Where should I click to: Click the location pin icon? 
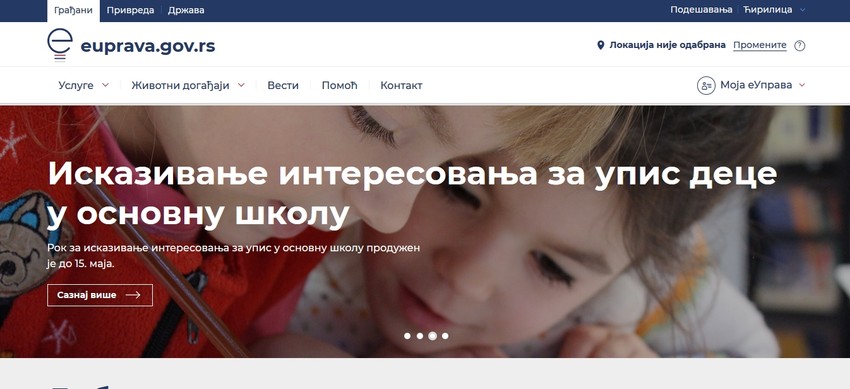pos(601,45)
